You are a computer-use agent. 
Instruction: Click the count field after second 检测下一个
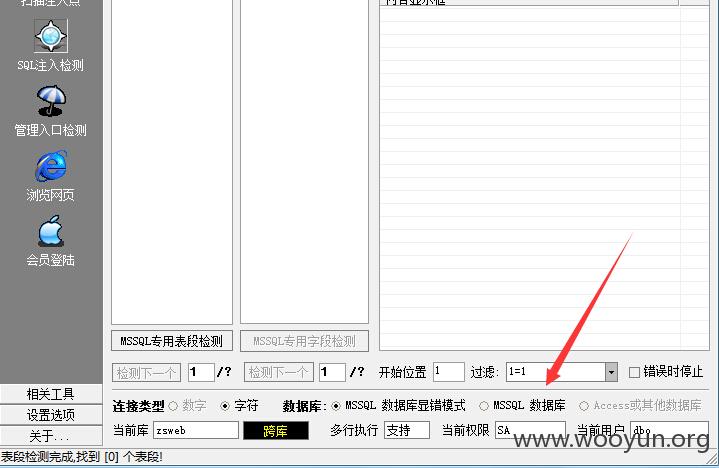332,372
